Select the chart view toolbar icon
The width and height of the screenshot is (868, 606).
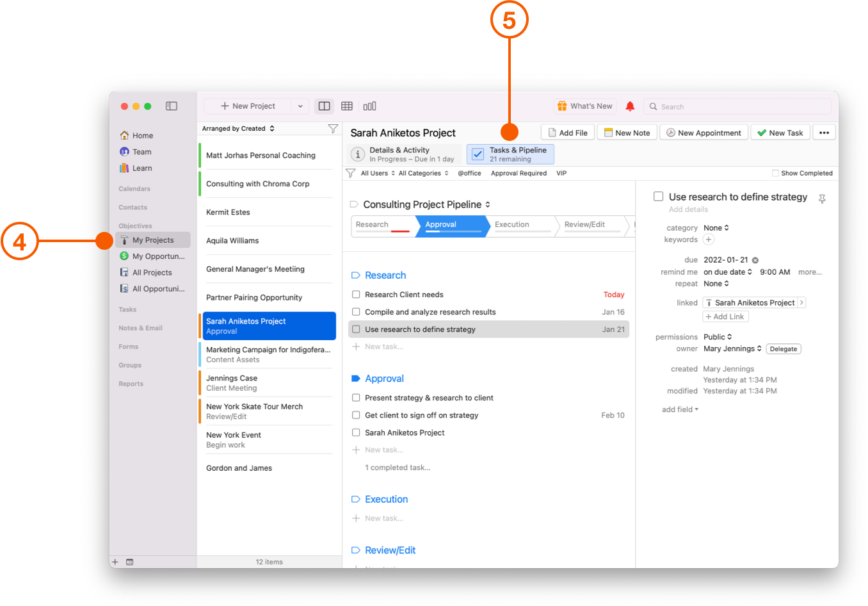click(369, 106)
